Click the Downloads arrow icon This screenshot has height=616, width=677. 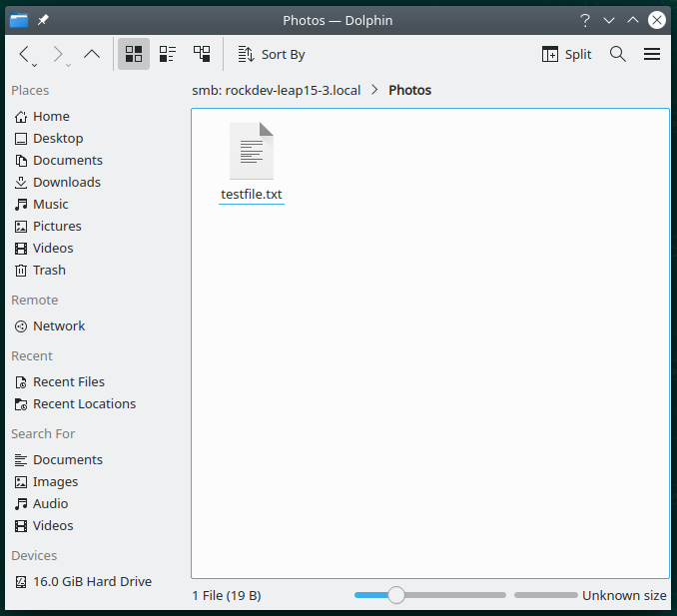[x=21, y=183]
